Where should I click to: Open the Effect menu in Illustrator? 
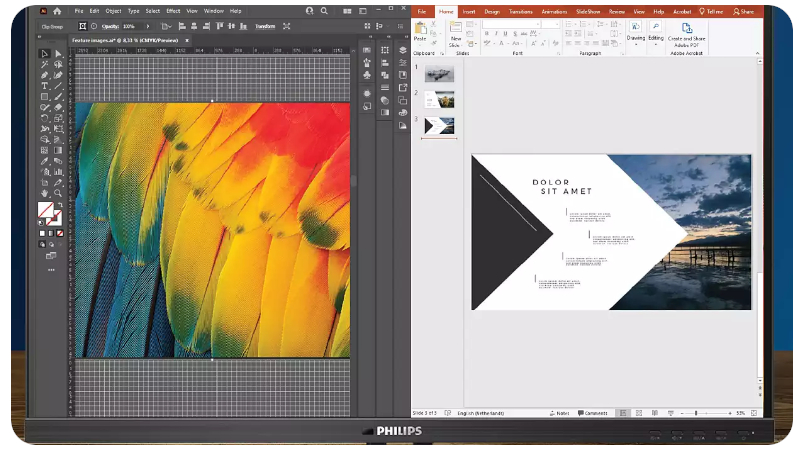[173, 11]
